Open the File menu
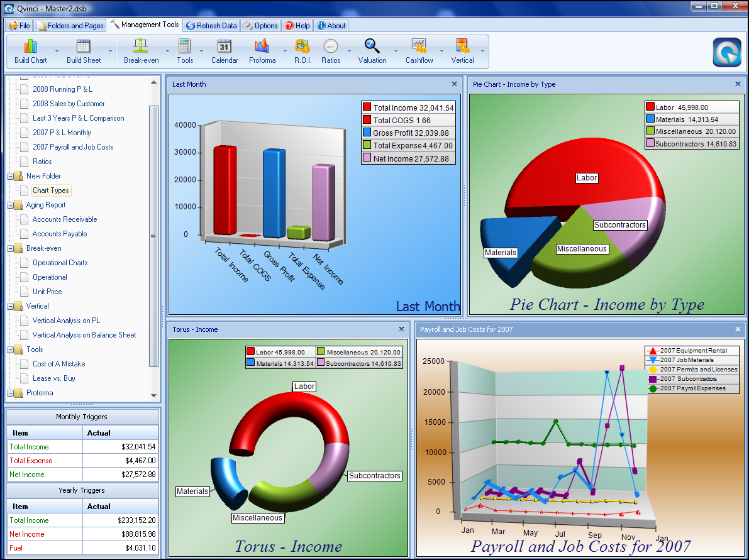749x560 pixels. point(19,26)
